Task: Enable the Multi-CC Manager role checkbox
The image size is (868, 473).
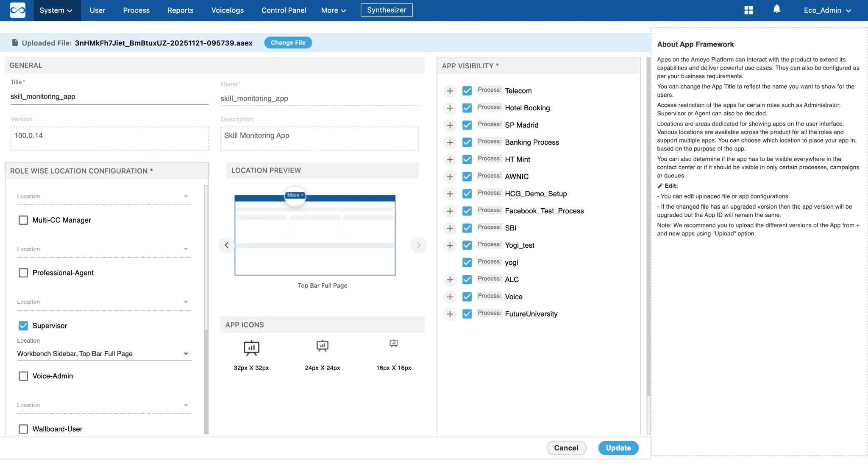Action: [23, 220]
